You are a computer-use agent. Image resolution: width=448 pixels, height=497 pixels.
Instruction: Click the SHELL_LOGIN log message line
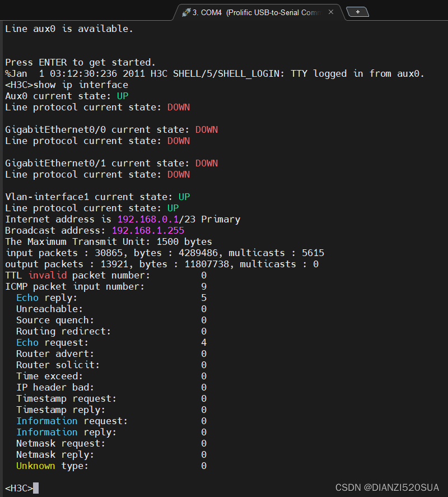[214, 74]
